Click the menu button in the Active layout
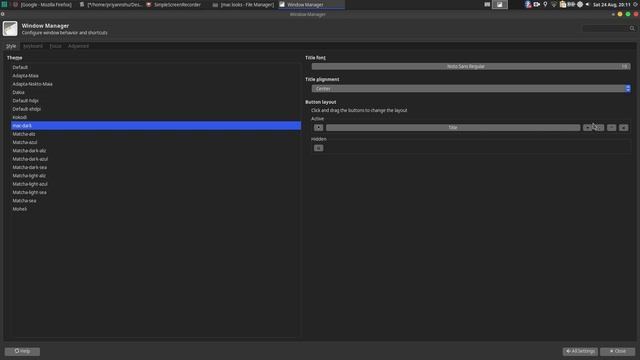The height and width of the screenshot is (360, 640). [318, 128]
